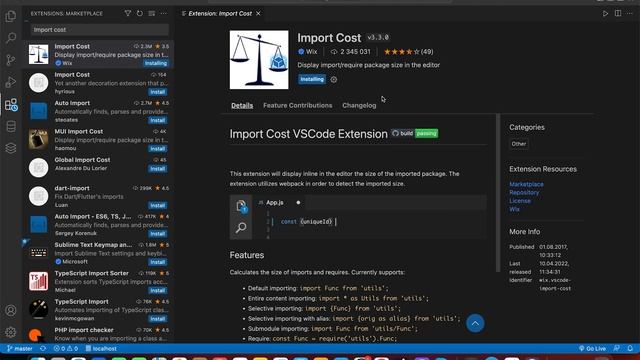Viewport: 640px width, 360px height.
Task: Click the Installing button on details page
Action: [x=312, y=79]
